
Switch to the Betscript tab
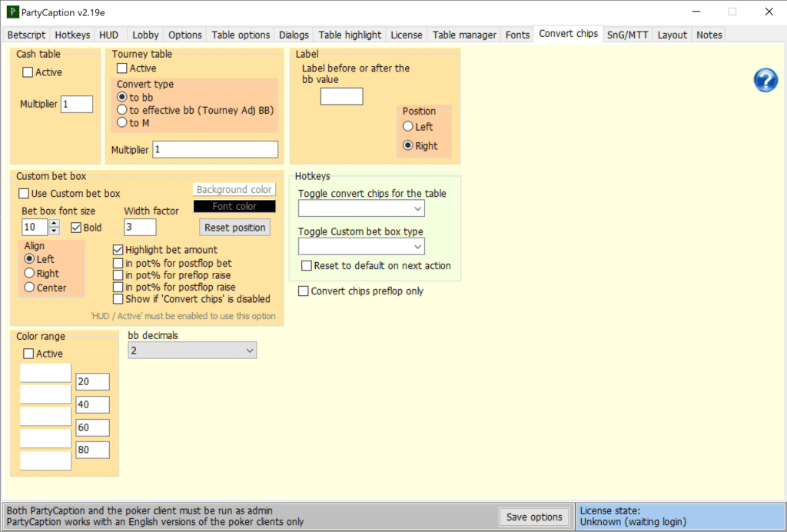tap(27, 35)
